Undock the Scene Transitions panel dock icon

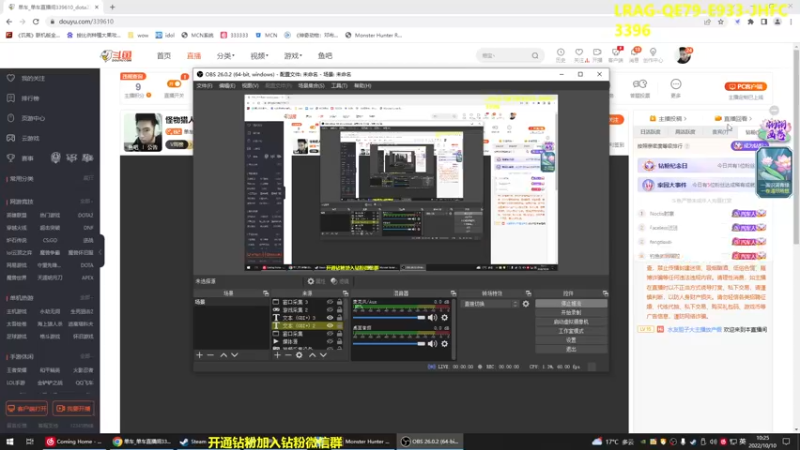[528, 293]
